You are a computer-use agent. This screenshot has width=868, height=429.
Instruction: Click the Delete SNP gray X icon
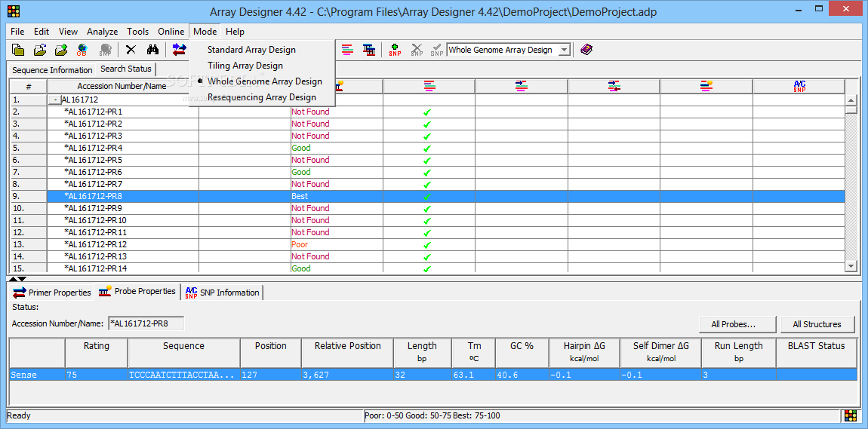417,50
